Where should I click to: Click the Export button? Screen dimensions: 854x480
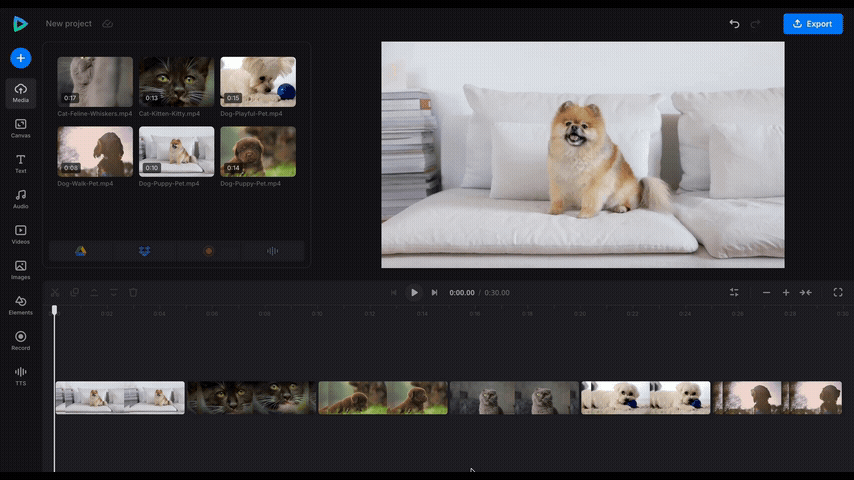pyautogui.click(x=812, y=24)
